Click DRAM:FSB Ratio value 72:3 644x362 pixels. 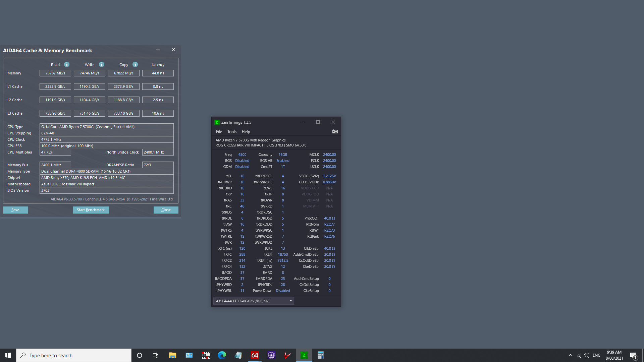point(158,165)
